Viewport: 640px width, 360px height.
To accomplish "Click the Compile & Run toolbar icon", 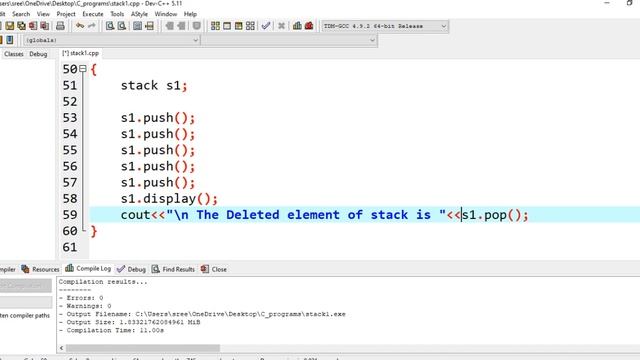I will click(239, 26).
